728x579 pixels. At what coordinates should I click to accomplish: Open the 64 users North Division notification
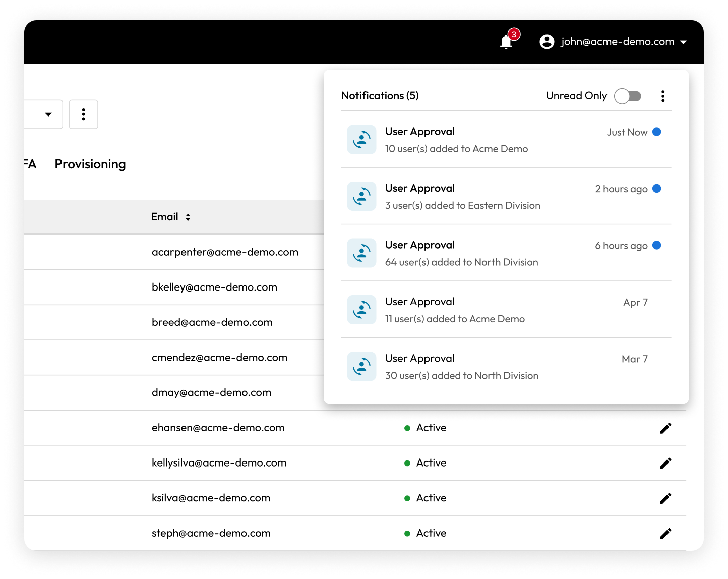(x=461, y=253)
